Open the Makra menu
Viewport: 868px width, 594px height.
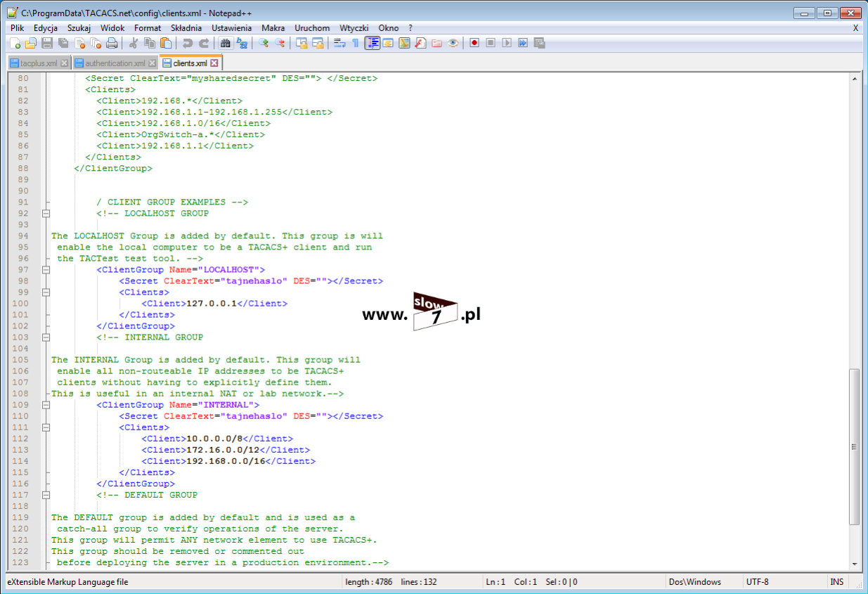273,28
